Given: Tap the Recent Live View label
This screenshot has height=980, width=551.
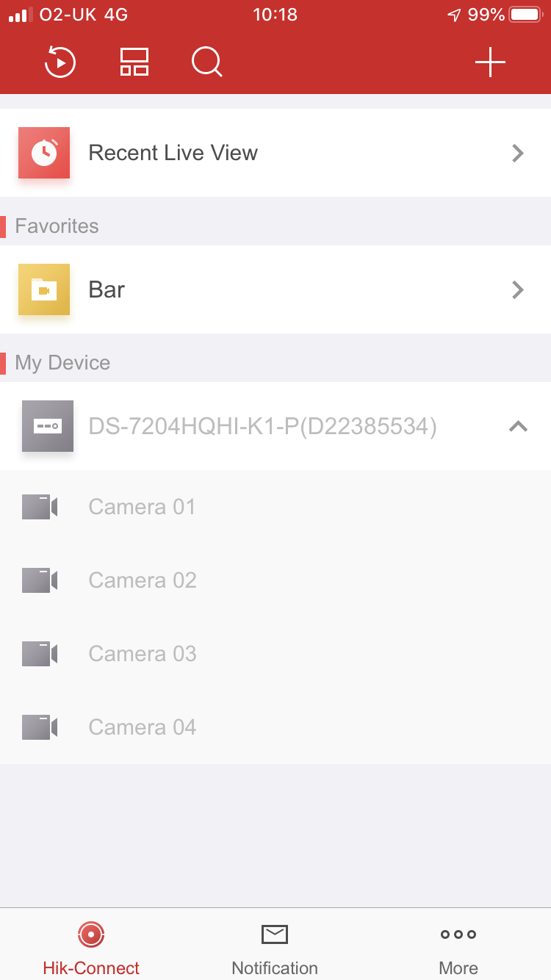Looking at the screenshot, I should coord(173,153).
